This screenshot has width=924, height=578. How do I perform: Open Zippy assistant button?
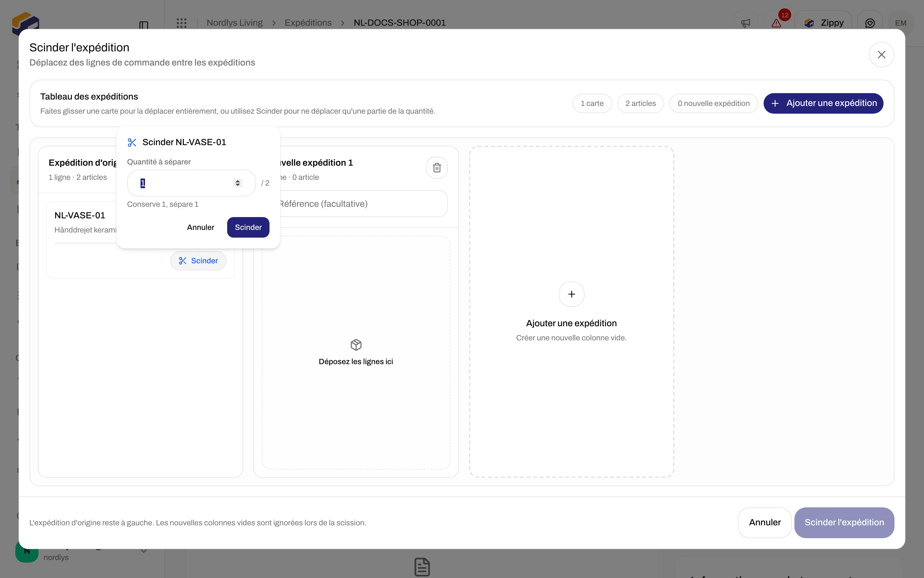click(x=823, y=23)
